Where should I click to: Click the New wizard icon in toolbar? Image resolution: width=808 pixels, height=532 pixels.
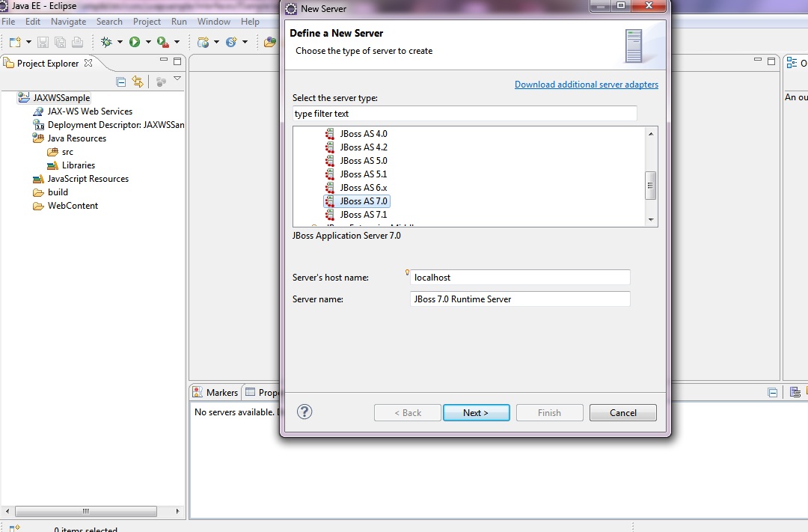click(x=15, y=42)
